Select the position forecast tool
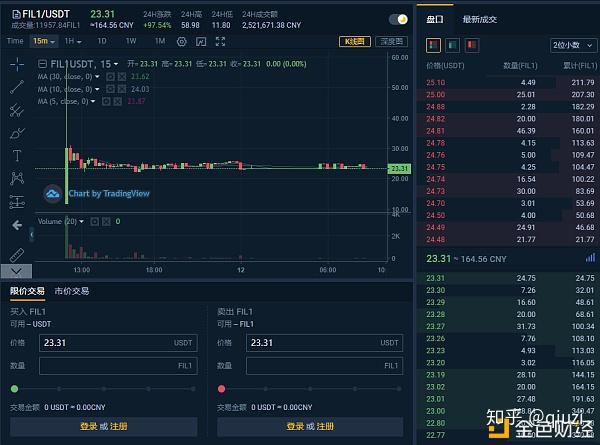 (x=17, y=202)
